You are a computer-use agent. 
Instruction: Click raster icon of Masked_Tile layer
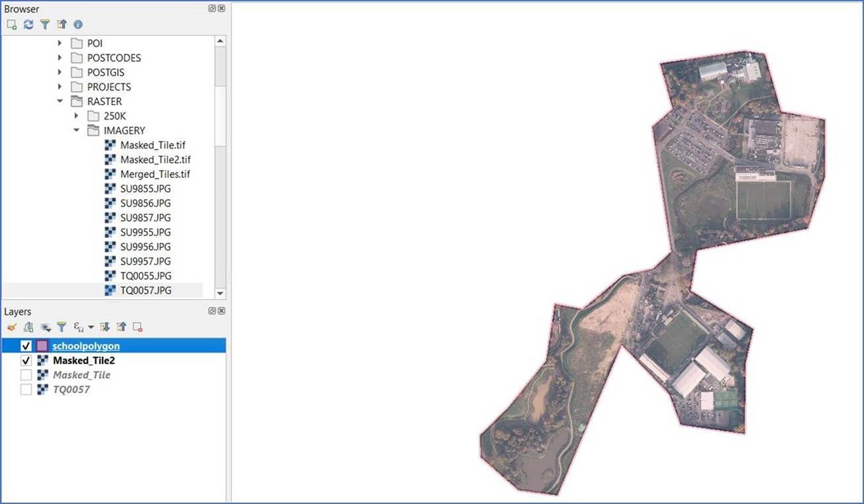coord(42,375)
